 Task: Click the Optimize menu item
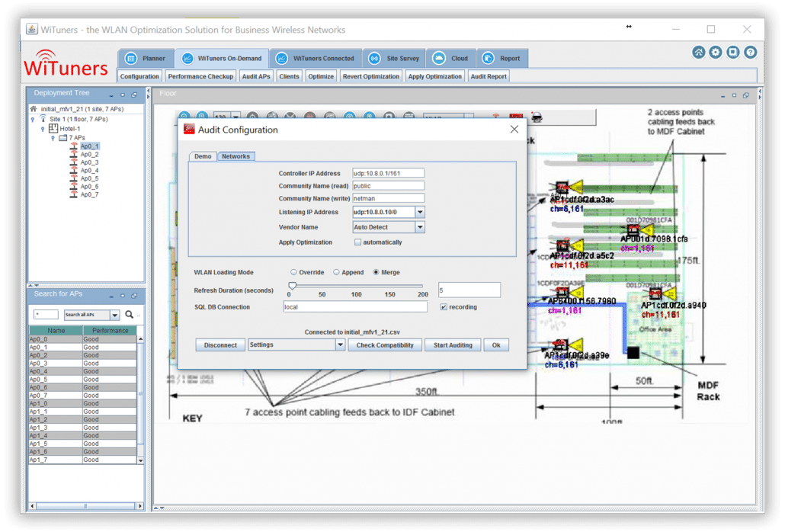pyautogui.click(x=321, y=76)
